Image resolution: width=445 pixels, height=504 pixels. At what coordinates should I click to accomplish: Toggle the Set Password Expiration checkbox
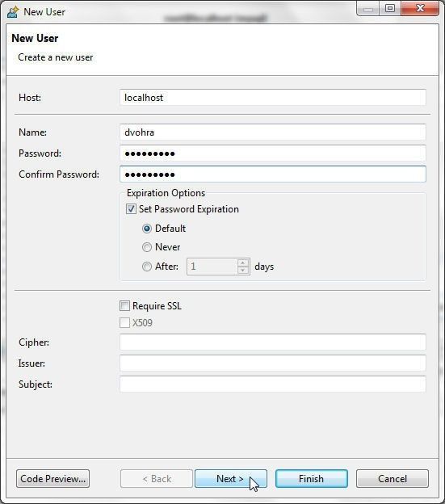131,209
